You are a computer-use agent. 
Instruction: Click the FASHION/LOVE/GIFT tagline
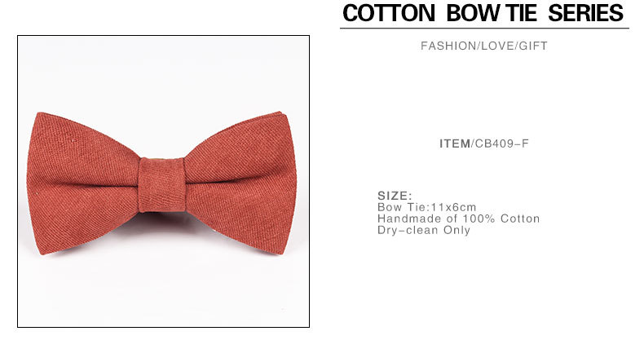(x=484, y=46)
